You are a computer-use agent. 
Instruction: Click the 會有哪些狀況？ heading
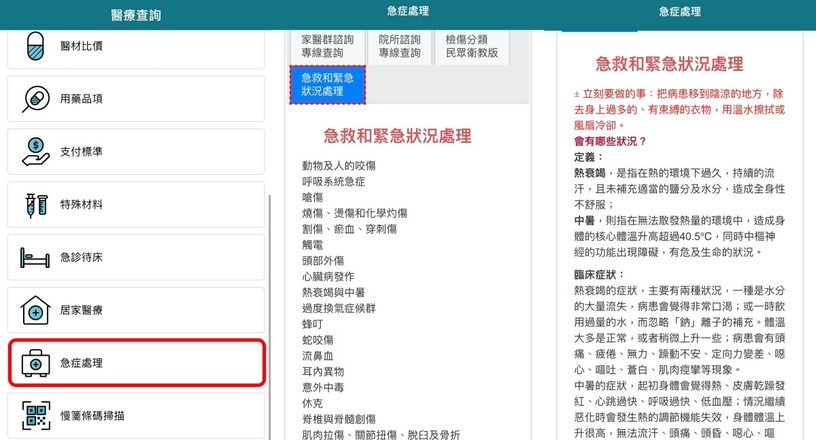[x=610, y=141]
